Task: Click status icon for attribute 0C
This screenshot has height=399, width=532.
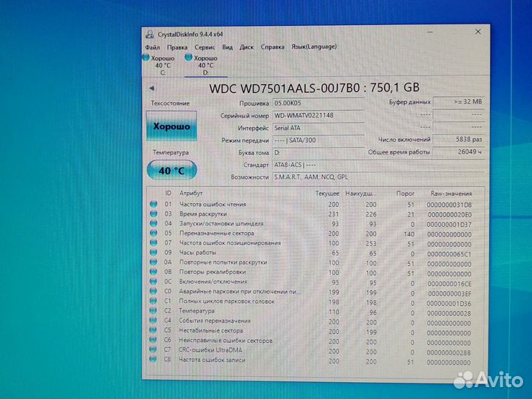Action: pyautogui.click(x=154, y=282)
